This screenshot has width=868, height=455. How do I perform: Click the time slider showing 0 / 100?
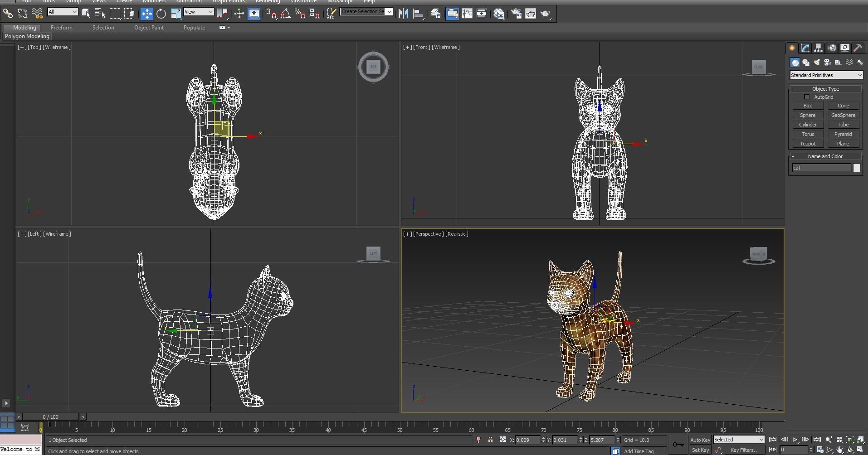tap(51, 416)
